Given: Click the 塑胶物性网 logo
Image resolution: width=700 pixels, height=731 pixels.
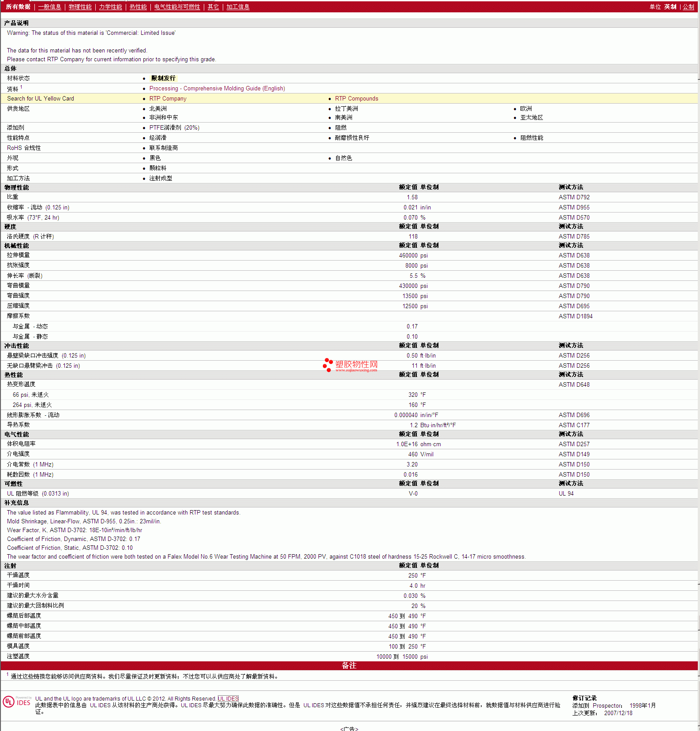Looking at the screenshot, I should [351, 365].
